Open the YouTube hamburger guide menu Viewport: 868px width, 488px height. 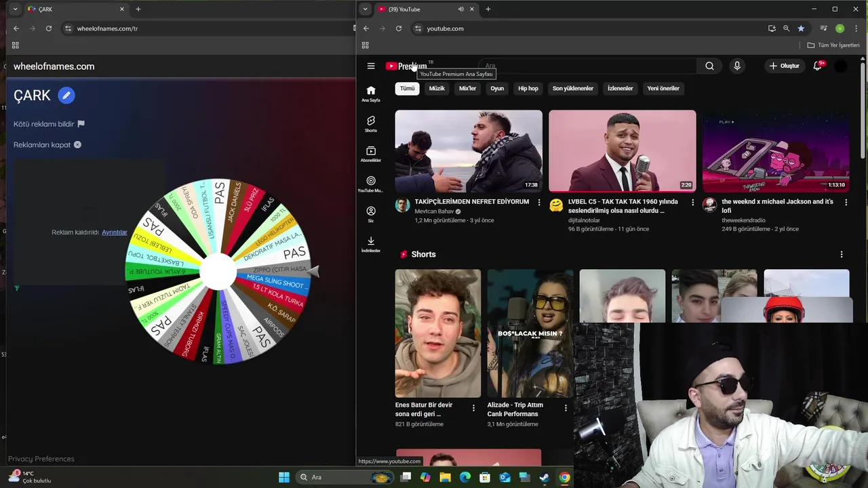point(371,66)
